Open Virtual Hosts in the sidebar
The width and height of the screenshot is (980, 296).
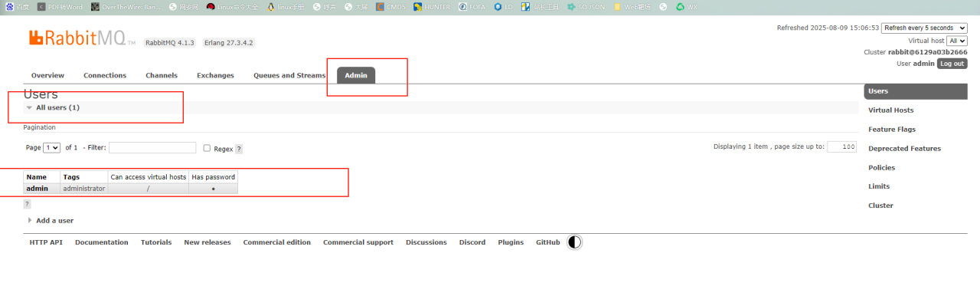point(890,110)
